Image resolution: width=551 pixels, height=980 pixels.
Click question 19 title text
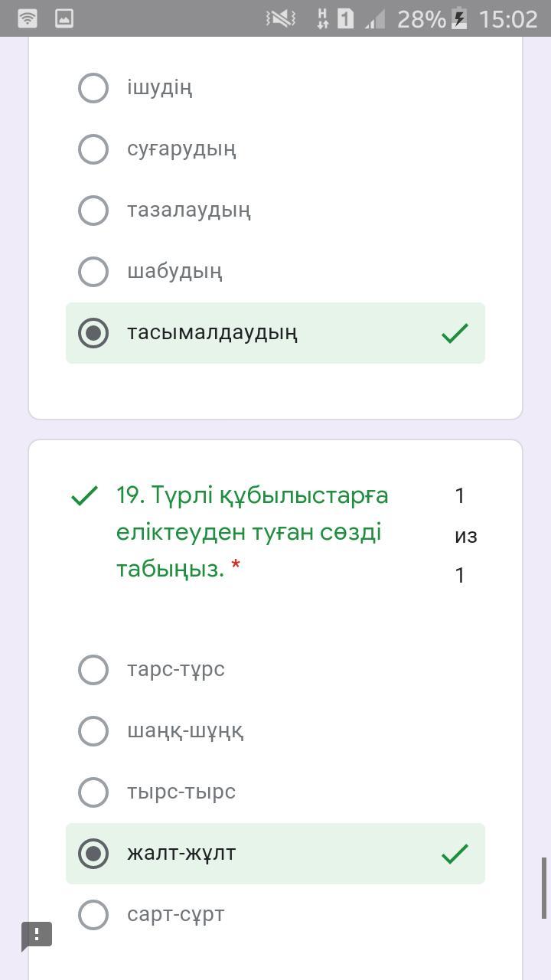(253, 532)
